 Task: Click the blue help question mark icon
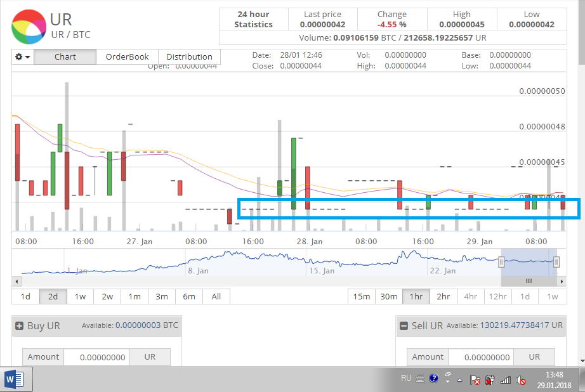pyautogui.click(x=434, y=379)
